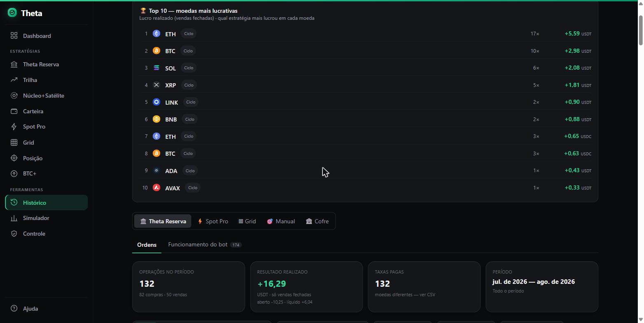Click the +0,65 USDC profit value
The height and width of the screenshot is (323, 644).
[578, 136]
